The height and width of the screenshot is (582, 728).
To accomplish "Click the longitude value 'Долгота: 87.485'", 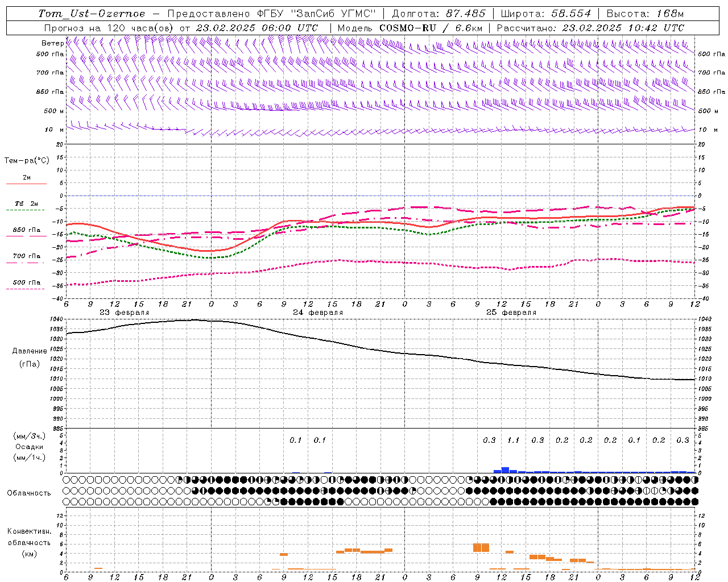I will [439, 14].
